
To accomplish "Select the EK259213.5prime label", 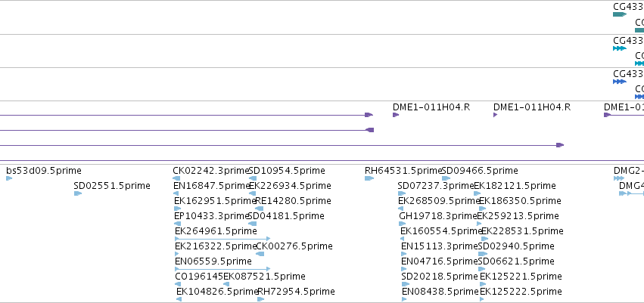I will click(x=518, y=216).
